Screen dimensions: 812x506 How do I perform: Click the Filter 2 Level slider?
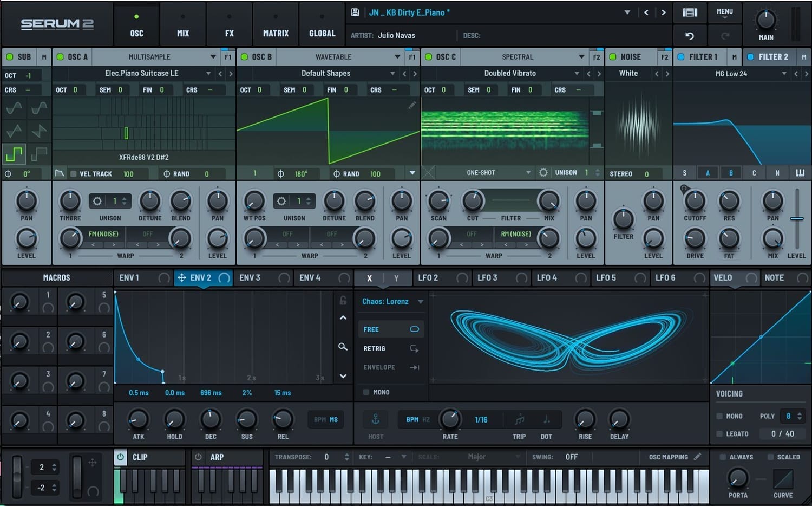[796, 219]
